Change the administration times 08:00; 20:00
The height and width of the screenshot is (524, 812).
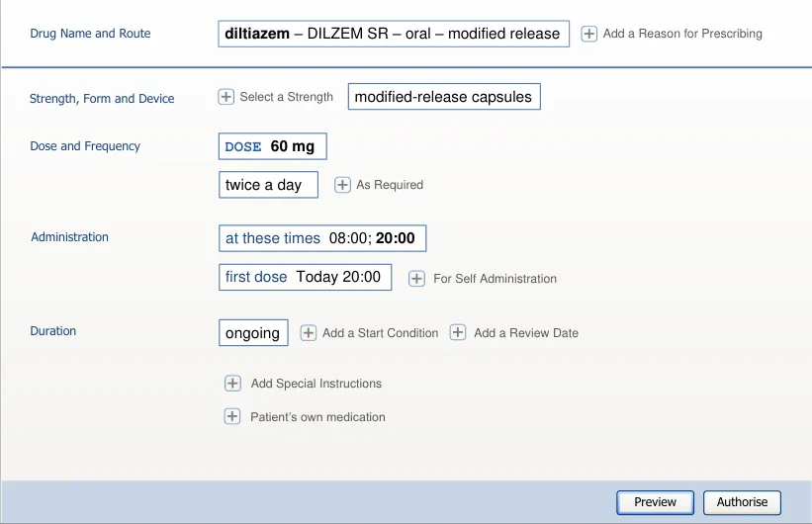[x=321, y=238]
